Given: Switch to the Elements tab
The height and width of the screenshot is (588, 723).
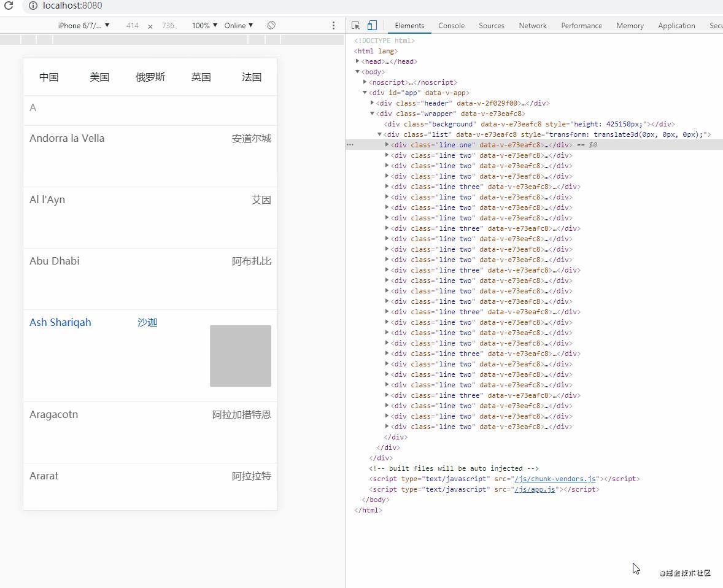Looking at the screenshot, I should click(x=409, y=26).
